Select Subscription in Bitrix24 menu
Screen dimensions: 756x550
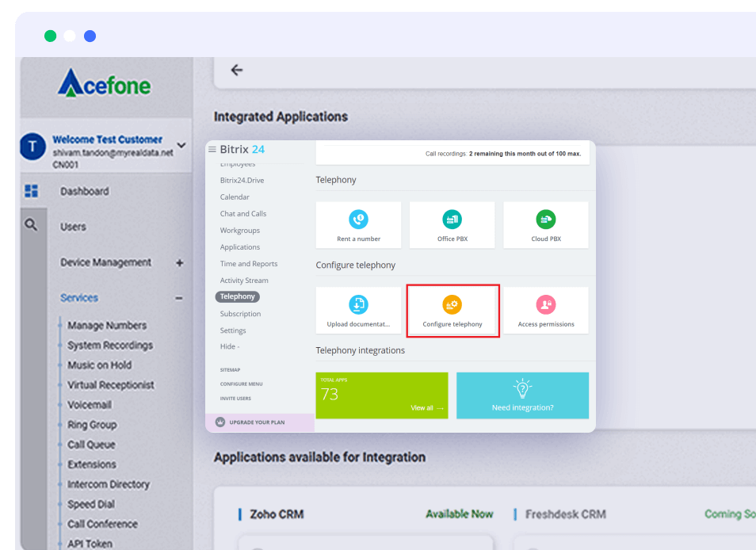coord(240,314)
